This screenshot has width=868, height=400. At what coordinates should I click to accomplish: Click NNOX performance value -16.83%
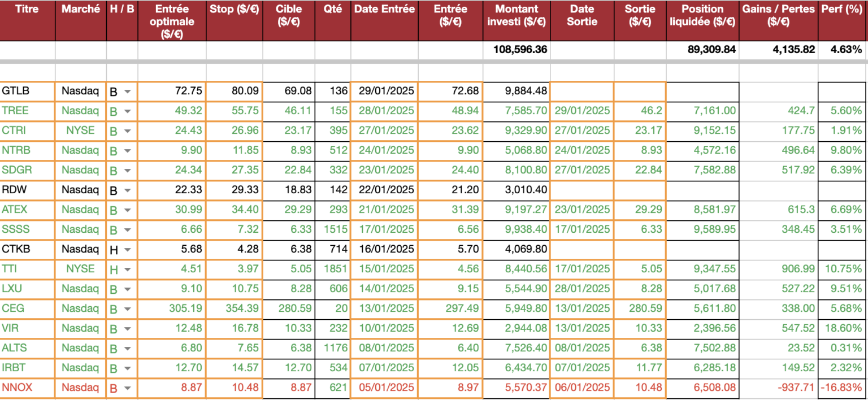pyautogui.click(x=843, y=388)
